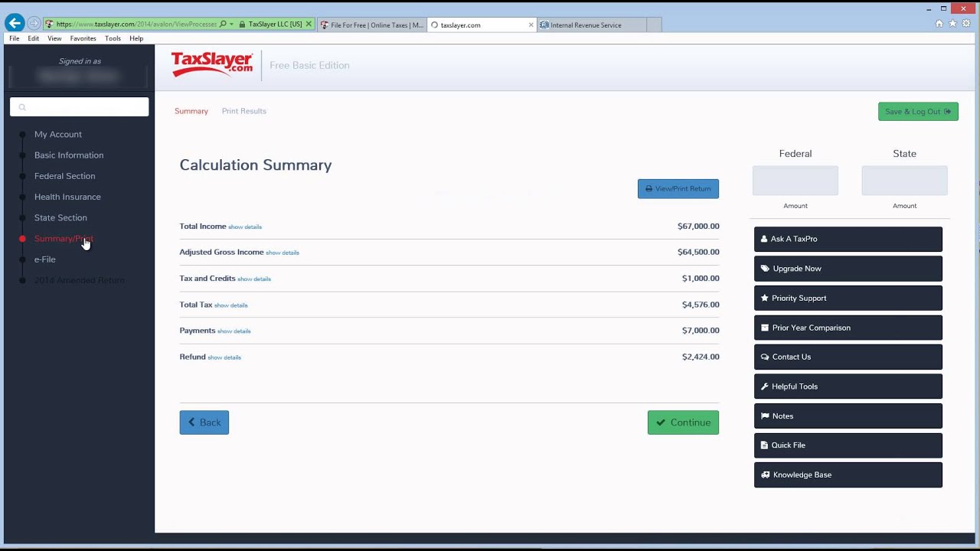Click the sidebar search field
Image resolution: width=980 pixels, height=551 pixels.
pyautogui.click(x=80, y=107)
